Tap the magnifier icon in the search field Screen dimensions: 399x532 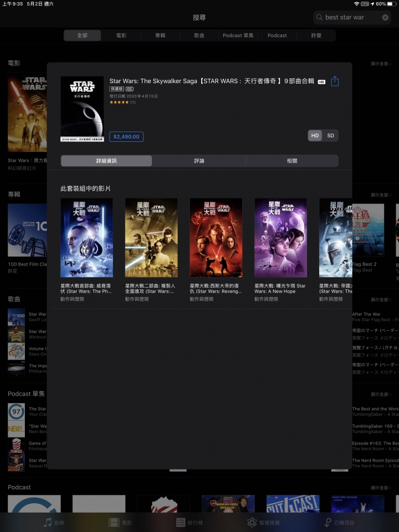(319, 17)
